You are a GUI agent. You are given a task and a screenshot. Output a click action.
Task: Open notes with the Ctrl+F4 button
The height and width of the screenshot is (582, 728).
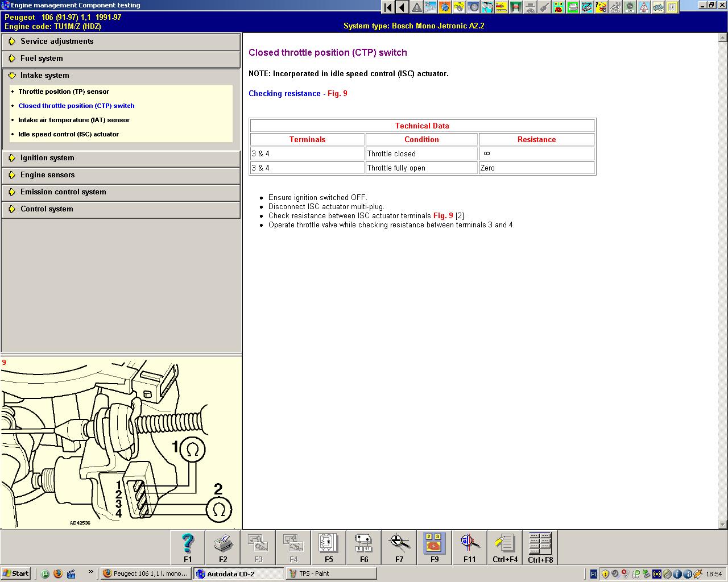click(505, 548)
